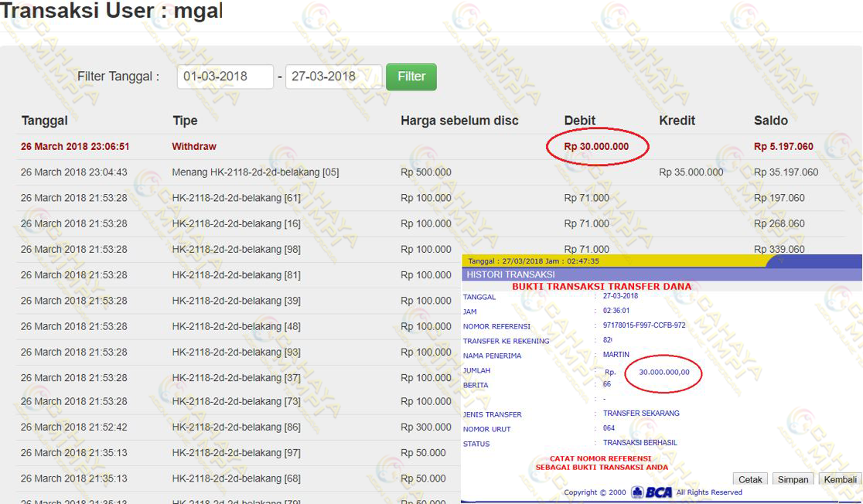Viewport: 863px width, 504px height.
Task: Click the Kredit column header
Action: pyautogui.click(x=677, y=121)
